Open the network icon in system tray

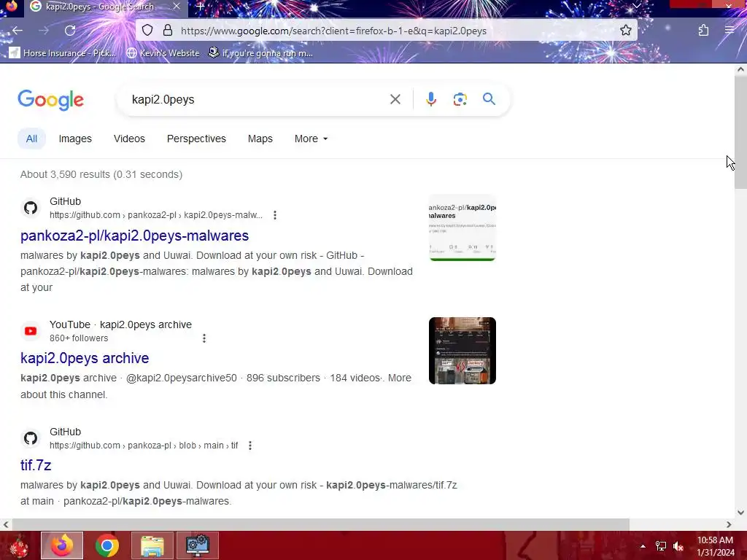point(661,546)
